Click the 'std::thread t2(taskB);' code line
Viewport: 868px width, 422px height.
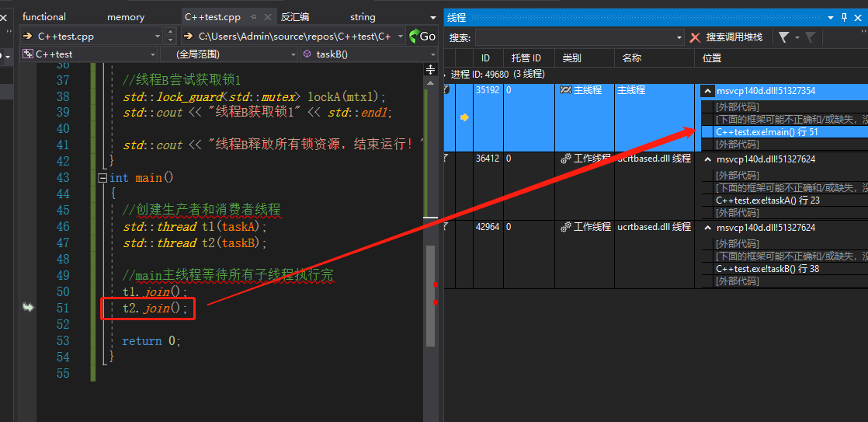click(195, 242)
